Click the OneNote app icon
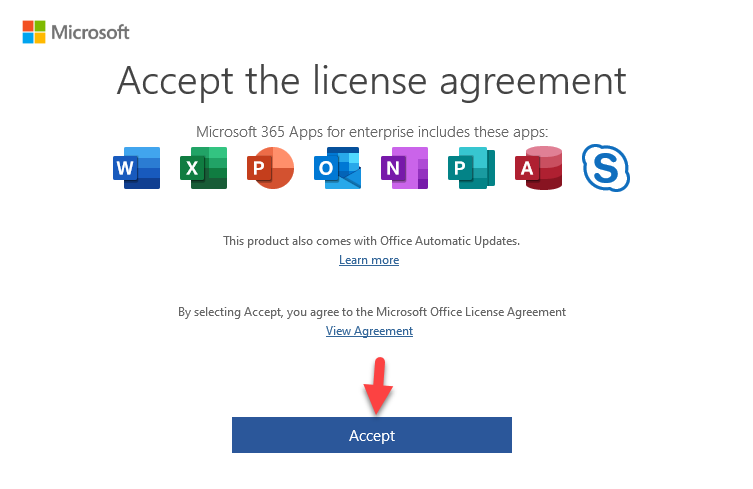 point(404,168)
